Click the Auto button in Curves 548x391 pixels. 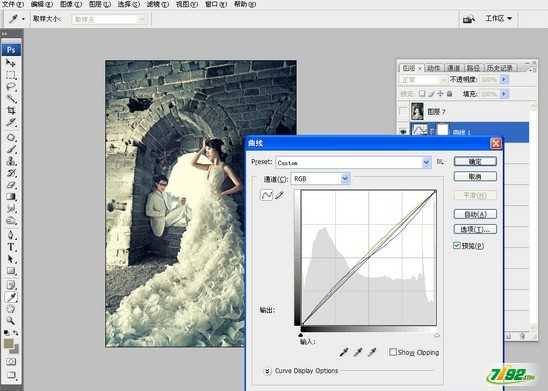coord(475,214)
